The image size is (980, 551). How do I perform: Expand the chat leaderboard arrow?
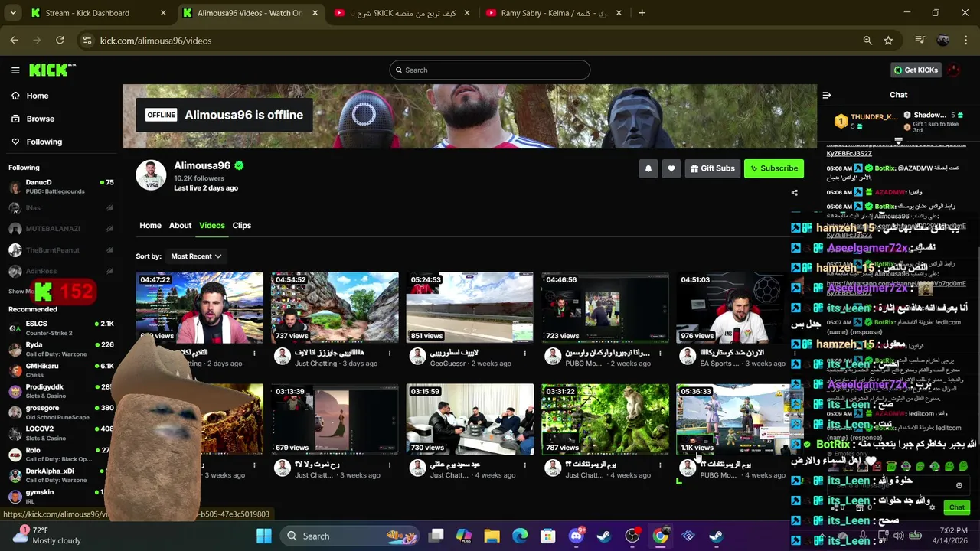click(899, 141)
